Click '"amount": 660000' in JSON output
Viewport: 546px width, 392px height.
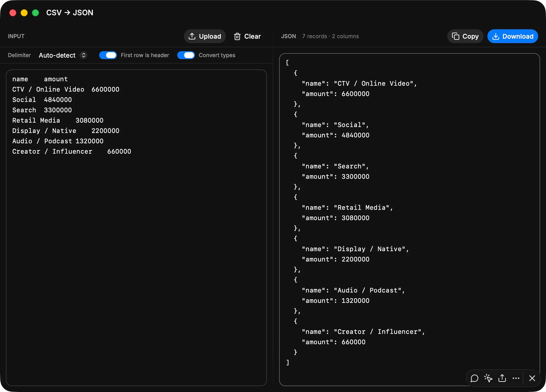point(334,342)
